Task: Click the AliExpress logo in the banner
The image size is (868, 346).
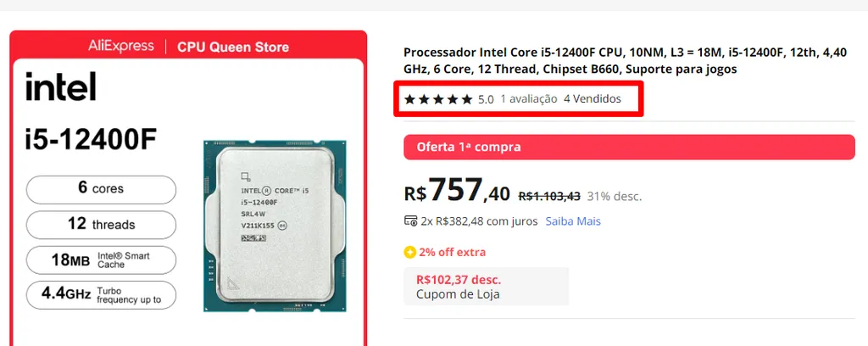Action: coord(121,46)
